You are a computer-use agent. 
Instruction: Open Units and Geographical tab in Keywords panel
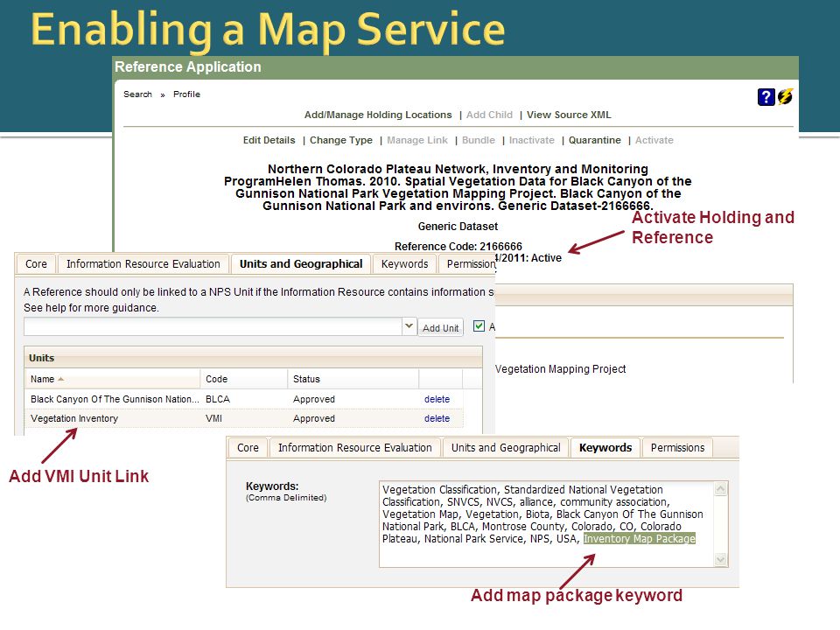coord(506,448)
